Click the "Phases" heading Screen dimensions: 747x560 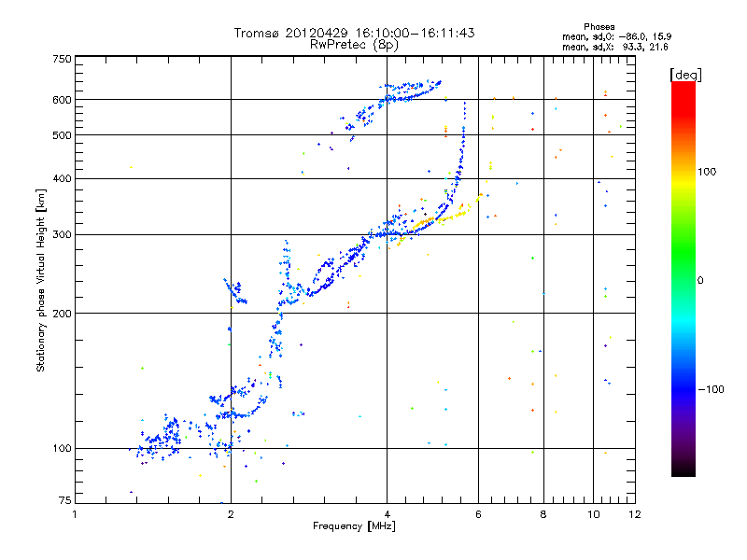(599, 27)
